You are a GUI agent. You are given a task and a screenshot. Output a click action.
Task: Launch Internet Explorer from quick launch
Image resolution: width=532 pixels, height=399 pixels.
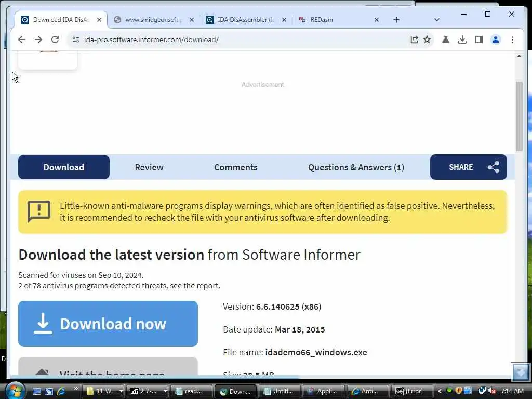61,391
